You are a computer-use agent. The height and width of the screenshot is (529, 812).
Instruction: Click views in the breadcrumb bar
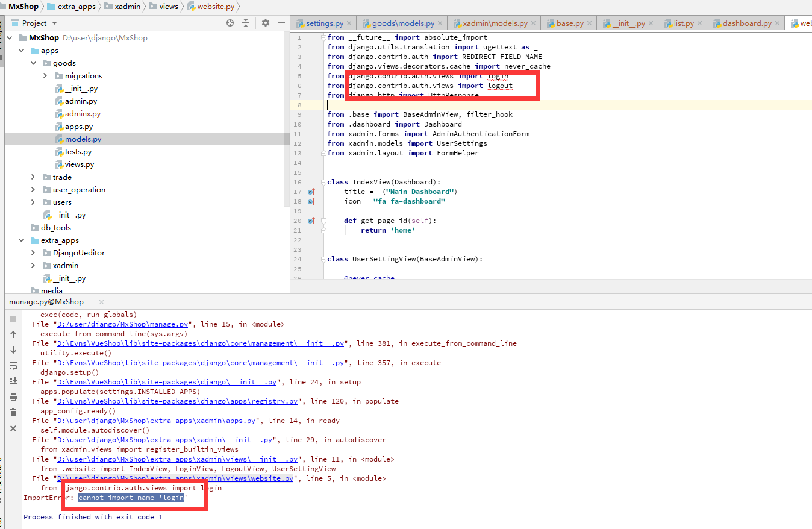[x=164, y=7]
